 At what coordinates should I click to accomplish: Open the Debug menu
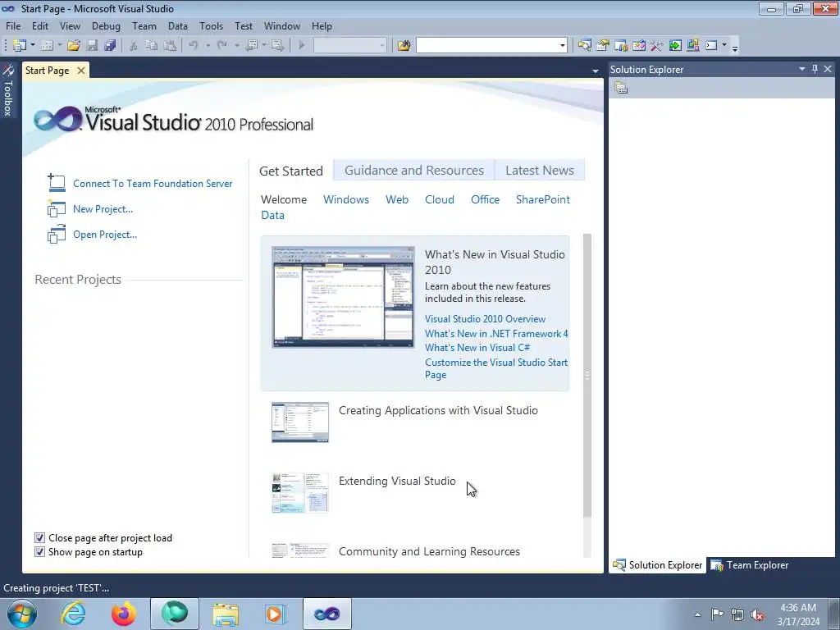pyautogui.click(x=106, y=25)
